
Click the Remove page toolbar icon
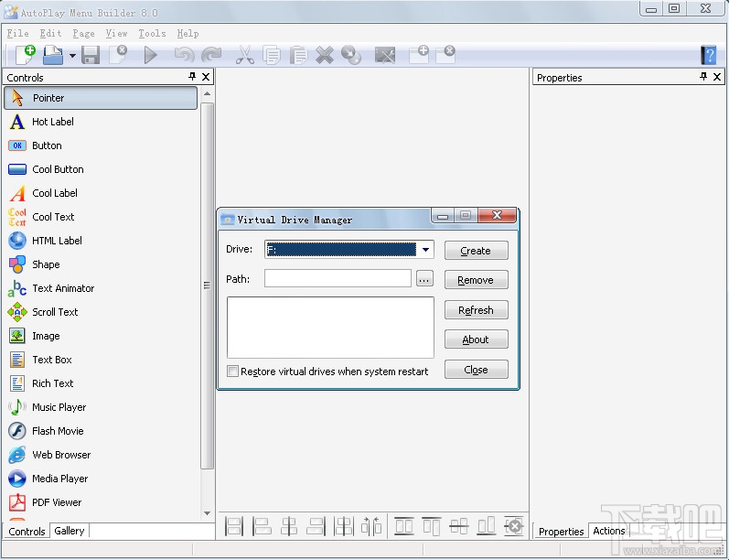445,54
